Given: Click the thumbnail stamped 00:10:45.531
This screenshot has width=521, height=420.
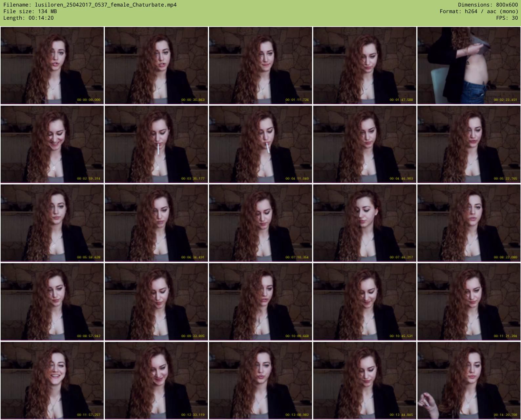Looking at the screenshot, I should point(365,302).
